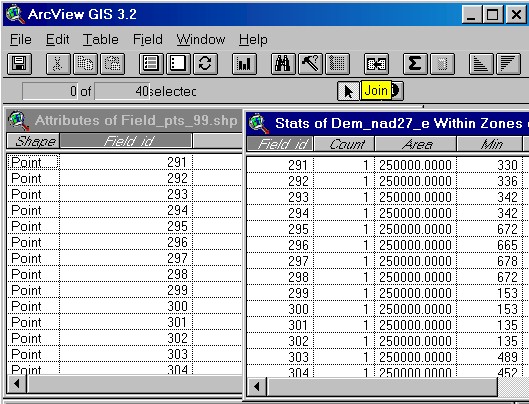Open the Field menu
529x404 pixels.
click(x=147, y=39)
